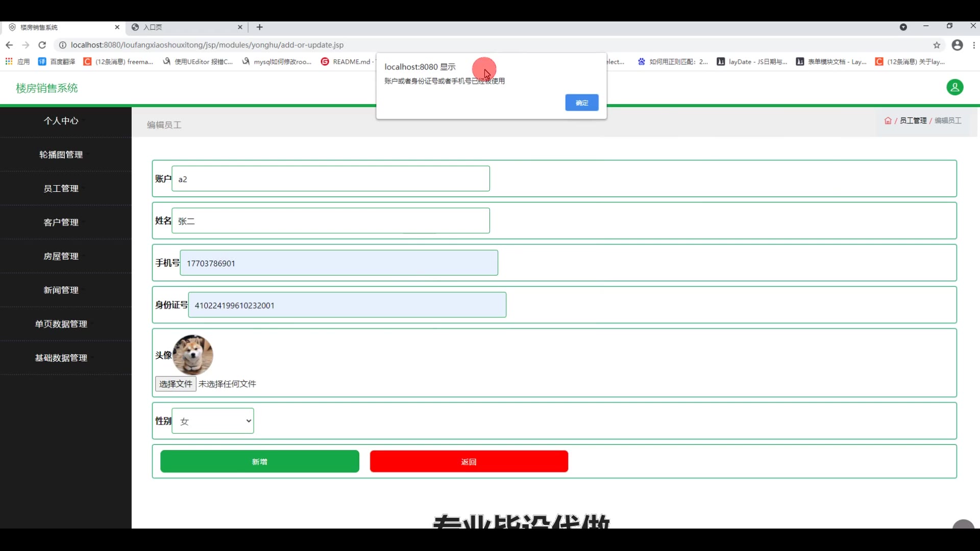Viewport: 980px width, 551px height.
Task: Open 员工管理 in sidebar menu
Action: pyautogui.click(x=61, y=188)
